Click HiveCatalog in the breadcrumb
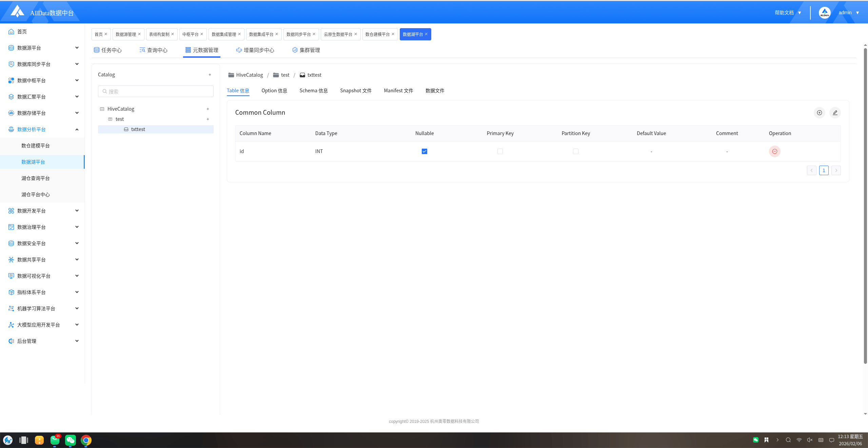Screen dimensions: 868x448 pyautogui.click(x=249, y=75)
